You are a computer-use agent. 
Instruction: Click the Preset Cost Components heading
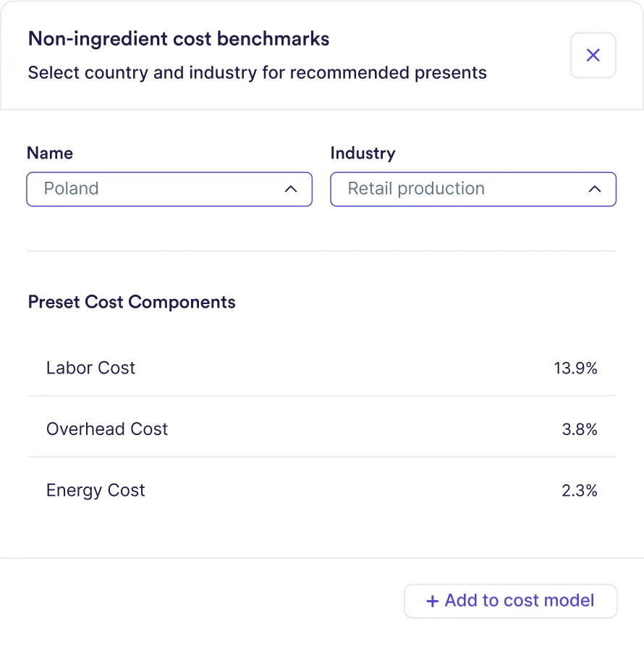pyautogui.click(x=132, y=303)
